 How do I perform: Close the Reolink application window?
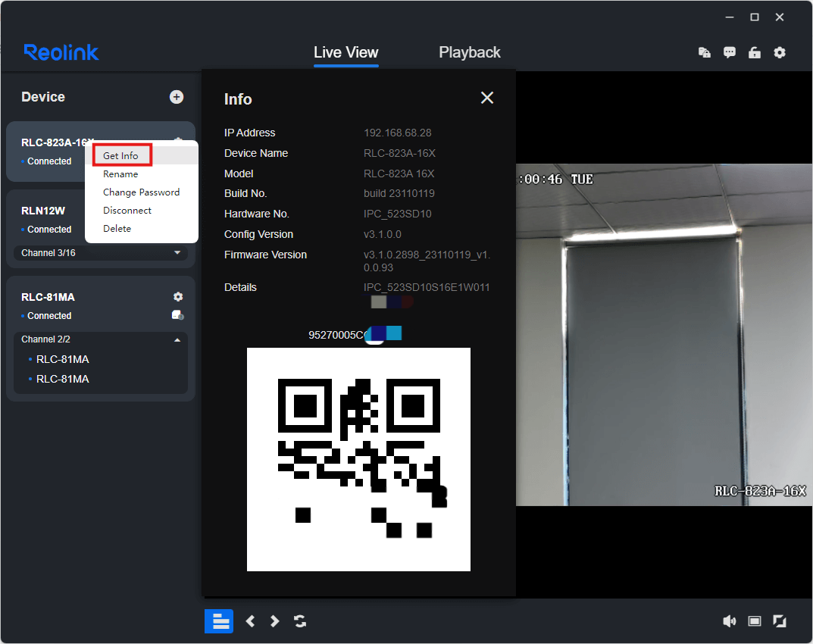click(x=780, y=17)
